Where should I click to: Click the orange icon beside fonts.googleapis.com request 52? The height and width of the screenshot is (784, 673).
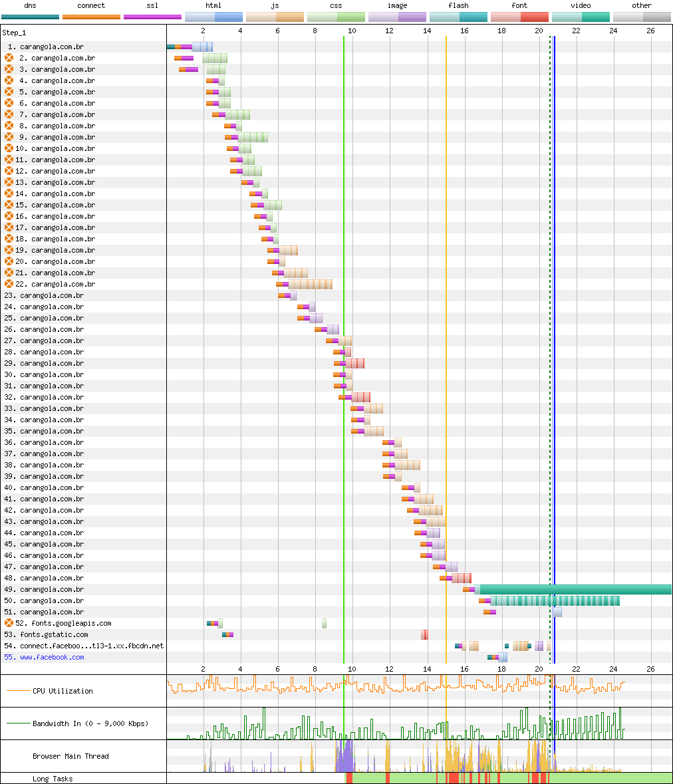[x=9, y=623]
